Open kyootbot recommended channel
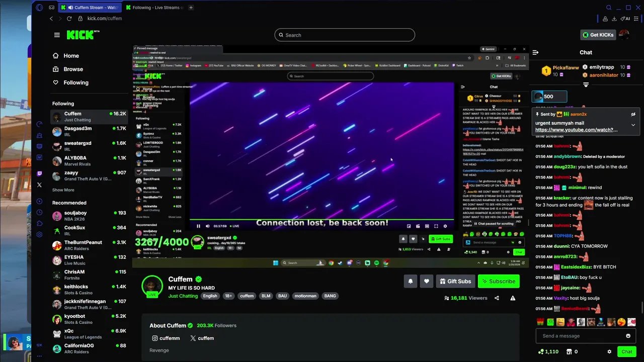This screenshot has width=644, height=362. pos(89,319)
